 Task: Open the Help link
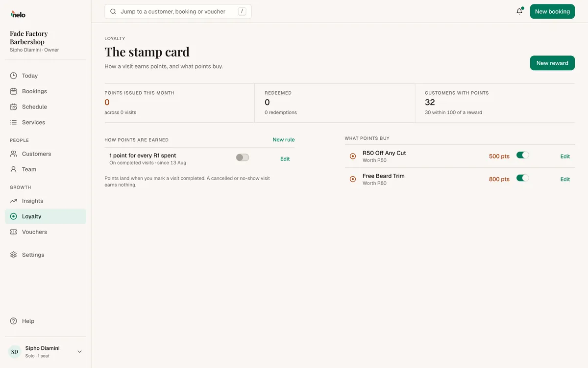click(46, 321)
